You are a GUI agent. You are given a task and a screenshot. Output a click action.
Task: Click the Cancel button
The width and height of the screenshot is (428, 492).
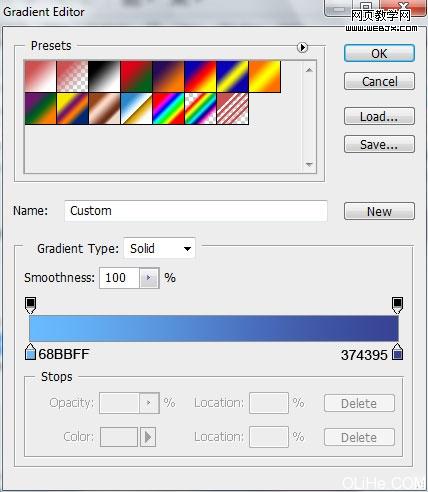click(x=379, y=81)
